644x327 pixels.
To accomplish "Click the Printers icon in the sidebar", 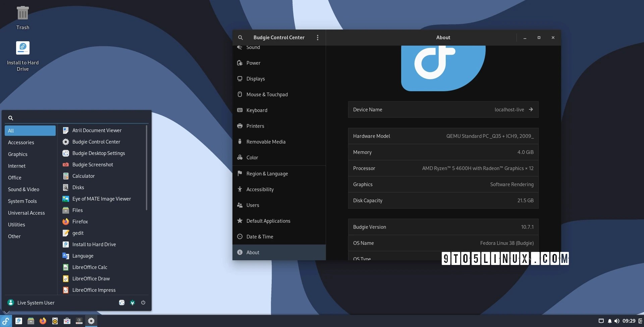I will 239,126.
